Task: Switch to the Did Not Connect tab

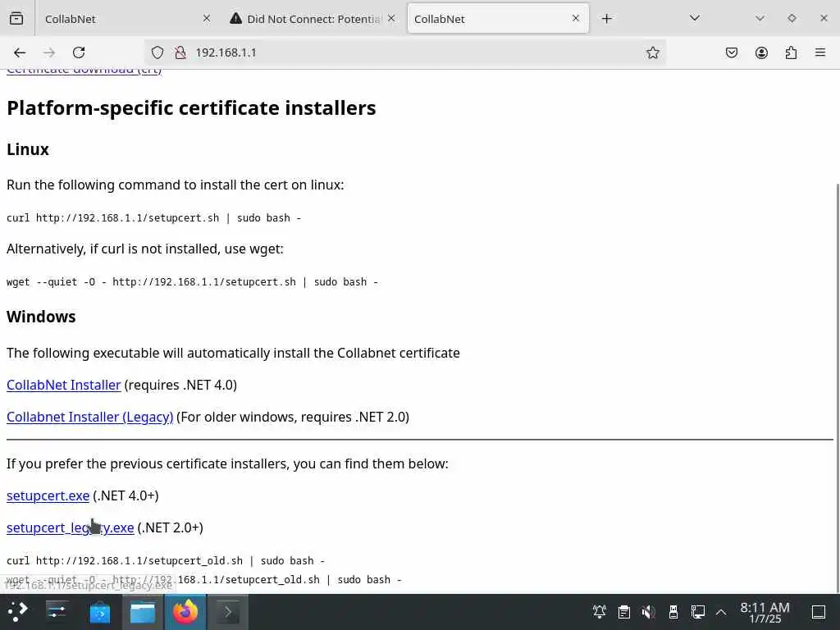Action: (x=313, y=19)
